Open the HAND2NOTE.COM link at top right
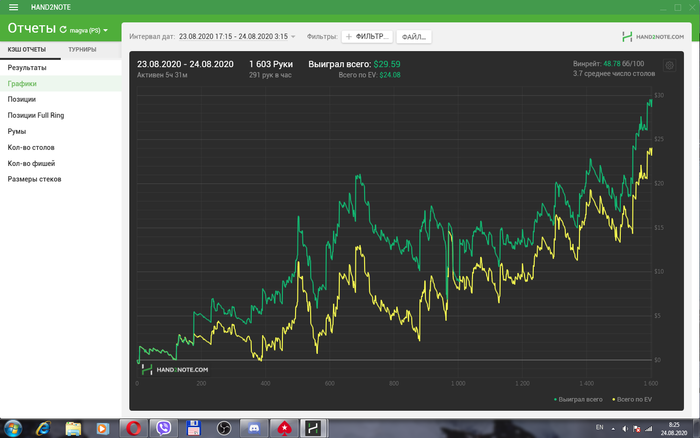The image size is (700, 438). [653, 37]
